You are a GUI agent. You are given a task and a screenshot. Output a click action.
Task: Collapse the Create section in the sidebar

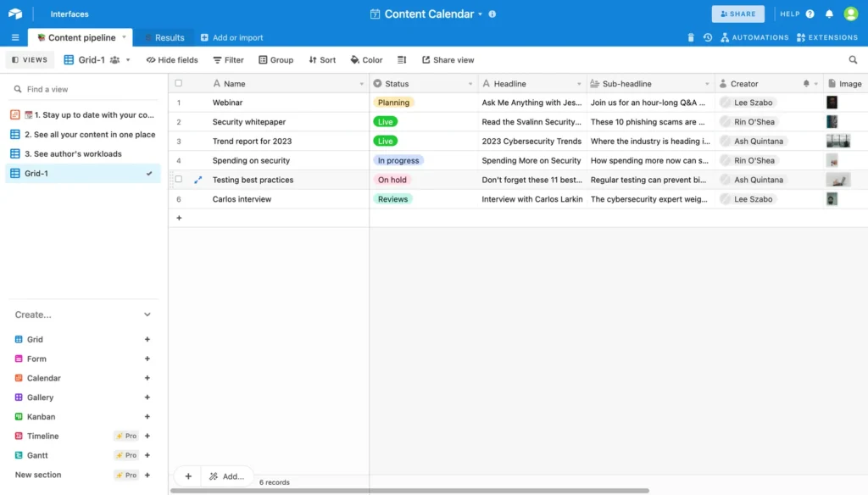coord(147,314)
